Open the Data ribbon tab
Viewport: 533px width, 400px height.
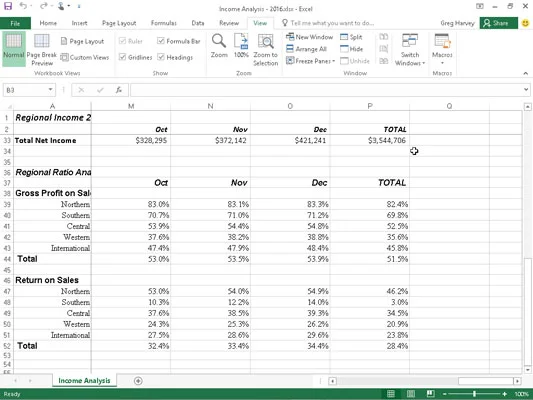pyautogui.click(x=197, y=23)
